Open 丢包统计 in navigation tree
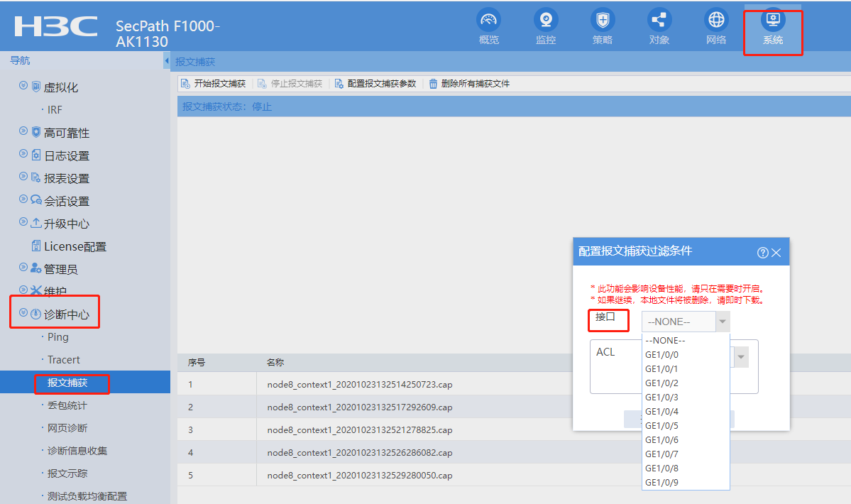This screenshot has width=851, height=504. (x=67, y=405)
